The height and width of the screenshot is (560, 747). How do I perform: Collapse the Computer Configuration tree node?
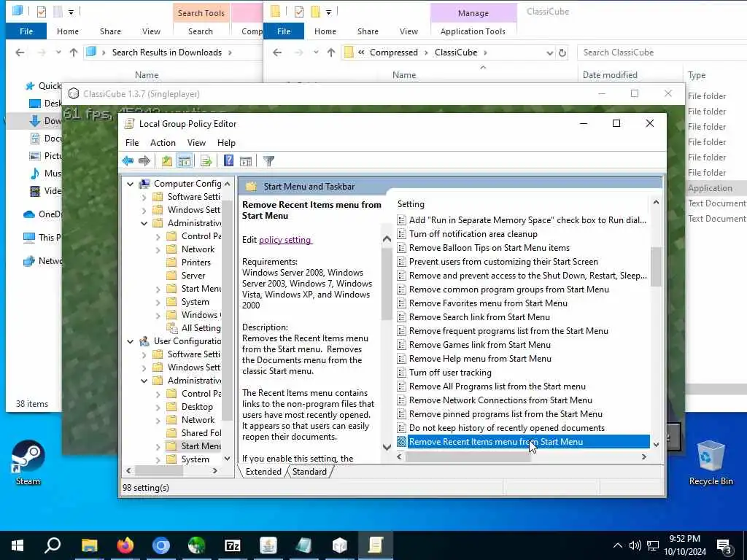pos(130,184)
